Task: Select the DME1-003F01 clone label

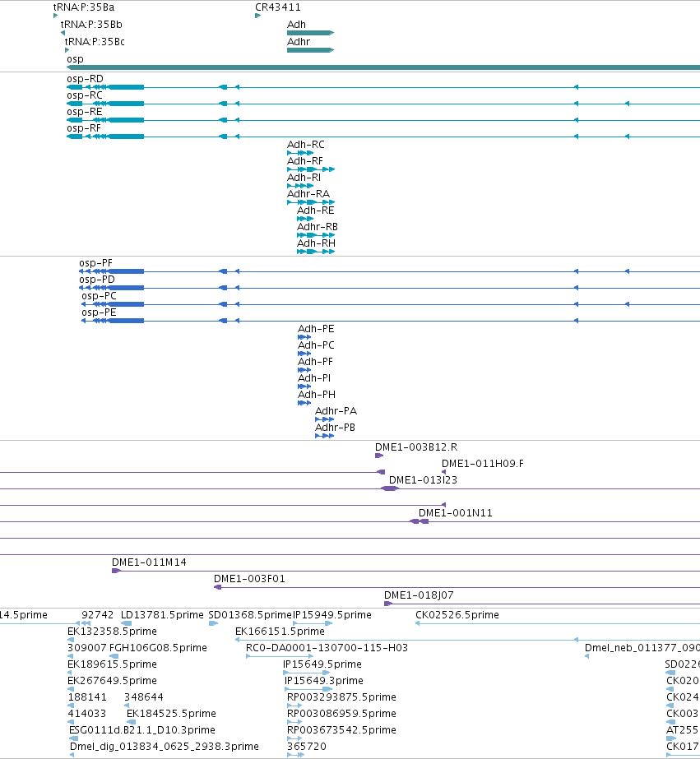Action: (x=249, y=579)
